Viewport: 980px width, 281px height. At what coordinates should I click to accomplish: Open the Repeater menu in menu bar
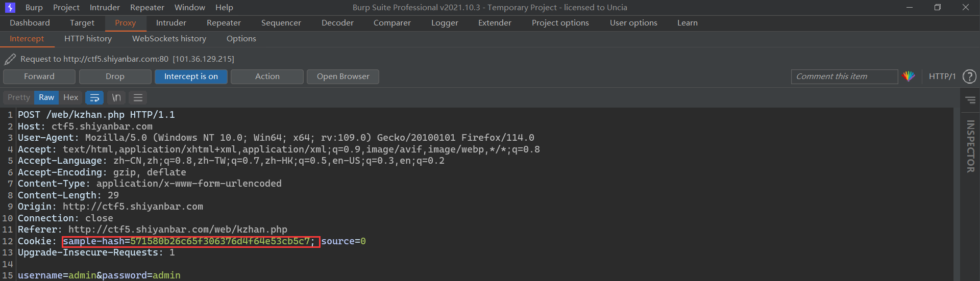(147, 8)
